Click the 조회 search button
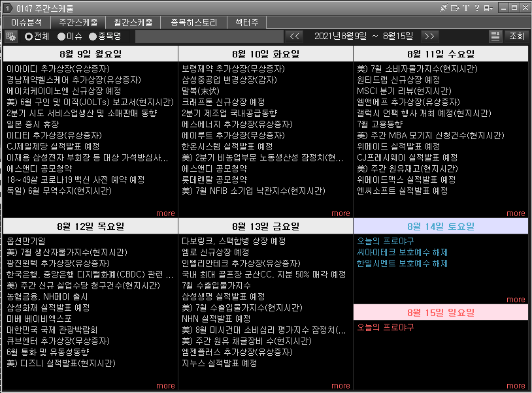532x393 pixels. click(516, 37)
